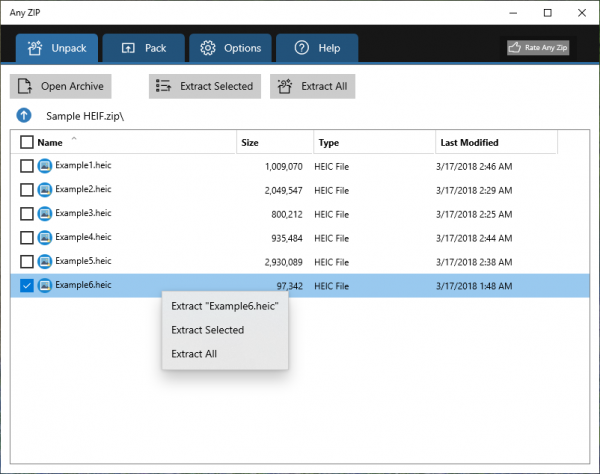
Task: Toggle the select-all checkbox beside Name
Action: point(27,142)
